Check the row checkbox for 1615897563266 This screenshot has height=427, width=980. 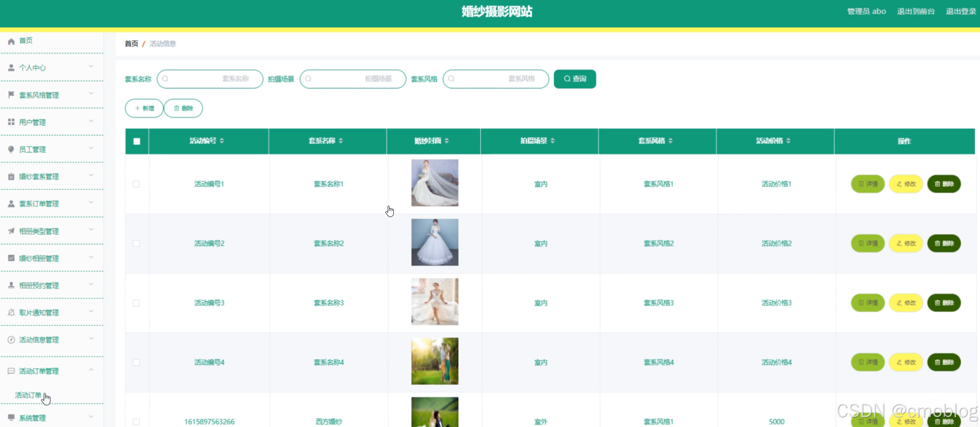136,422
